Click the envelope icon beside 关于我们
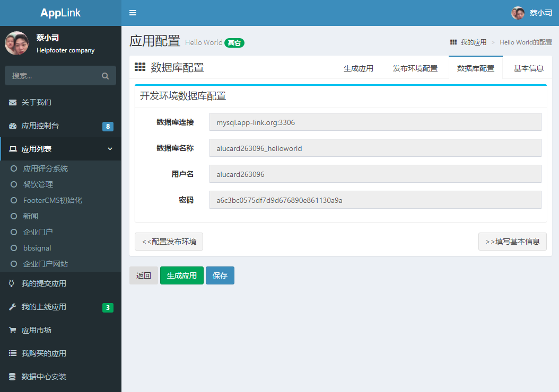 (x=13, y=103)
